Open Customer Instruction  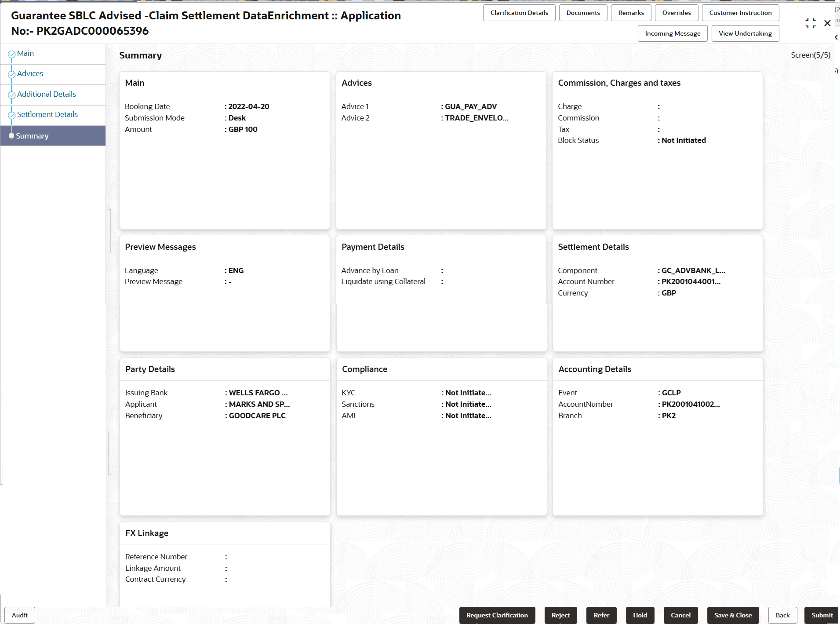(740, 13)
